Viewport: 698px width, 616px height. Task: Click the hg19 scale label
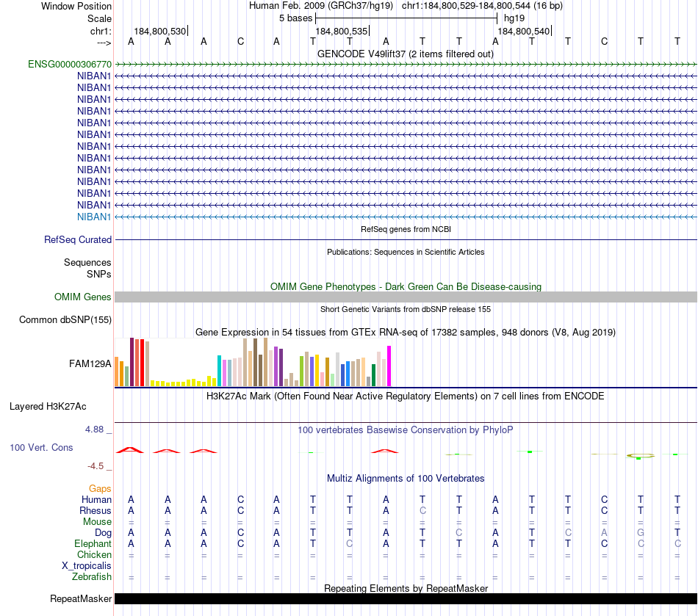[x=514, y=18]
